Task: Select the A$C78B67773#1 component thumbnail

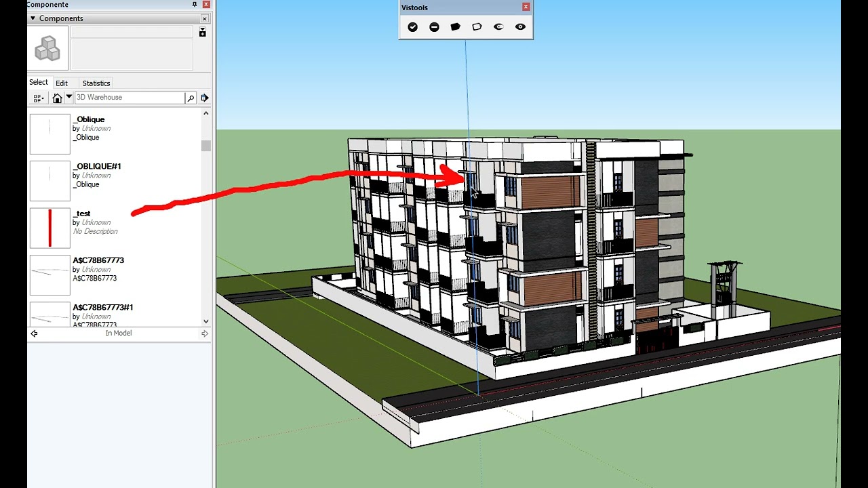Action: pos(50,314)
